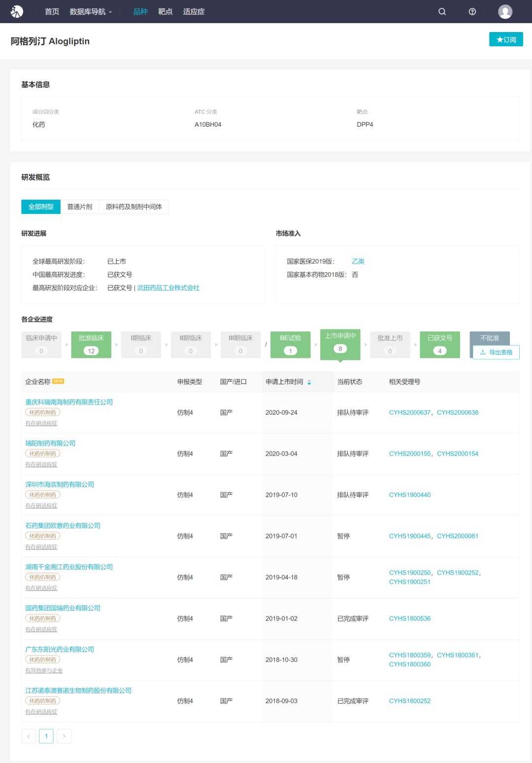The height and width of the screenshot is (763, 532).
Task: Open acceptance number CYHS2000154
Action: [458, 453]
